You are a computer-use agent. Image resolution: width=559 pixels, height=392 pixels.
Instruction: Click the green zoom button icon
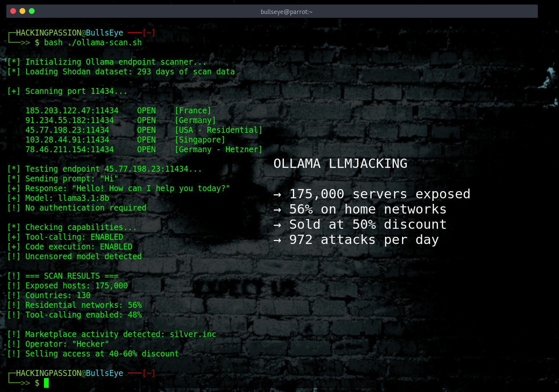(x=31, y=11)
